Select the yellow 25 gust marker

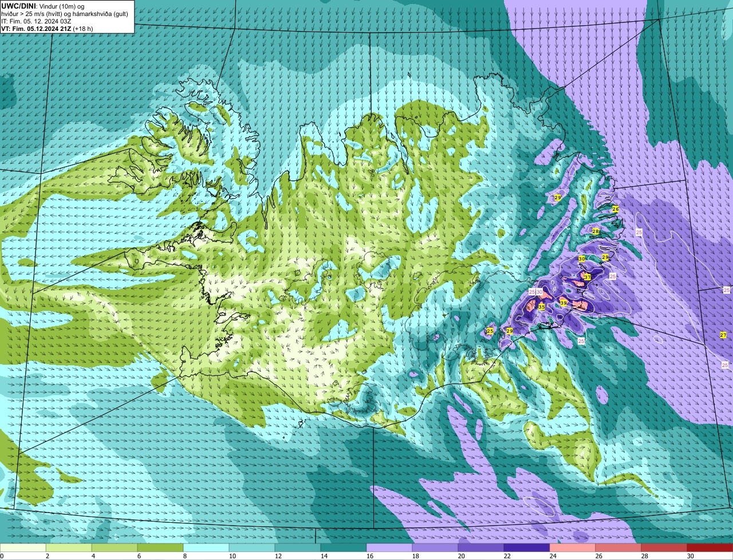[x=490, y=331]
